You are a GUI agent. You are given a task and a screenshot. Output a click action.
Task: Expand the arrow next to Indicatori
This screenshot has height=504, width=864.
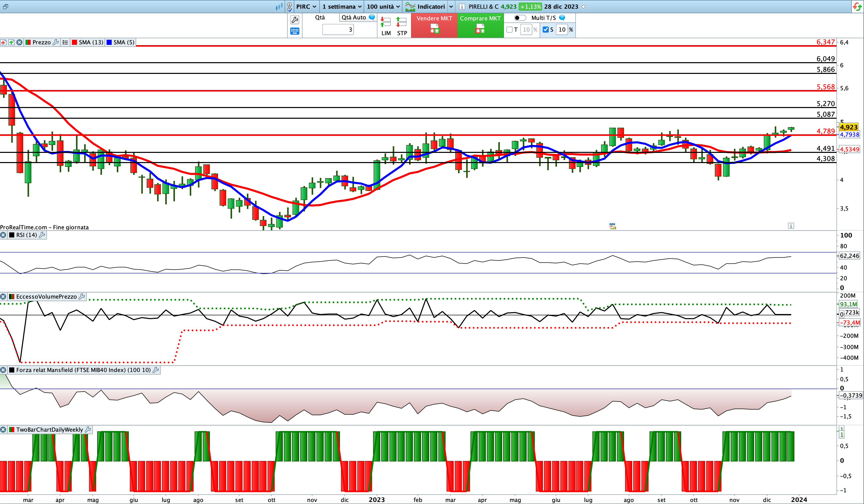click(x=451, y=7)
